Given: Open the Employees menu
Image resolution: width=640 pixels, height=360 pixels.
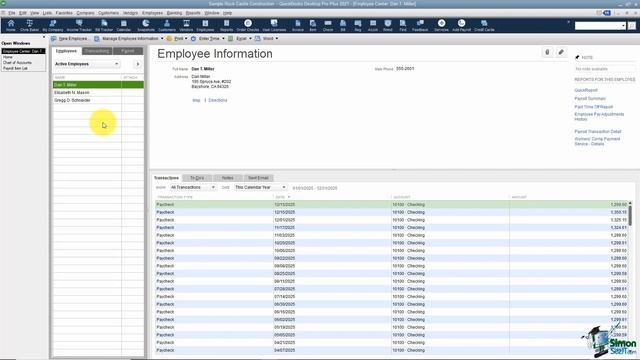Looking at the screenshot, I should [152, 13].
